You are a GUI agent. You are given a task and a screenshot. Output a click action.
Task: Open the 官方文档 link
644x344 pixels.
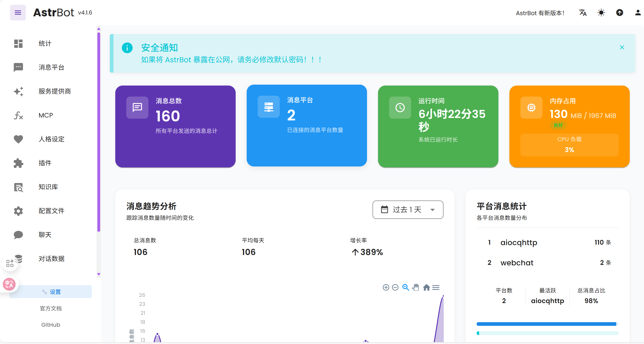click(51, 308)
